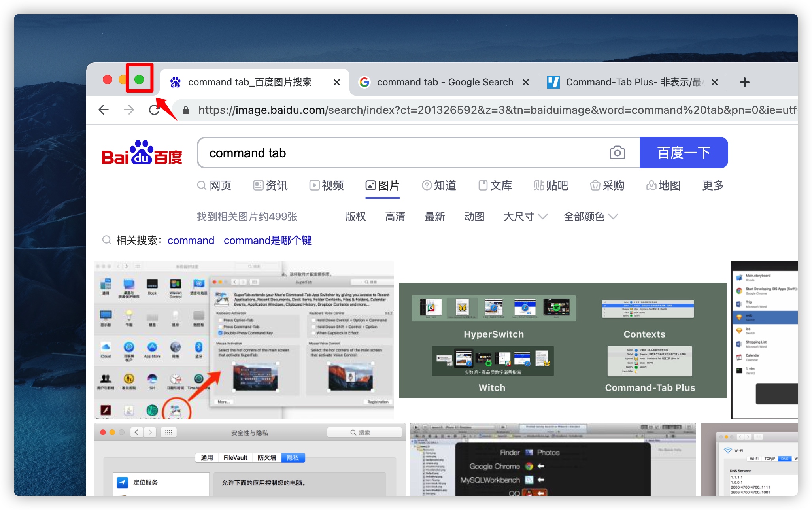This screenshot has height=510, width=812.
Task: Close the Command-Tab Plus tab
Action: pos(714,82)
